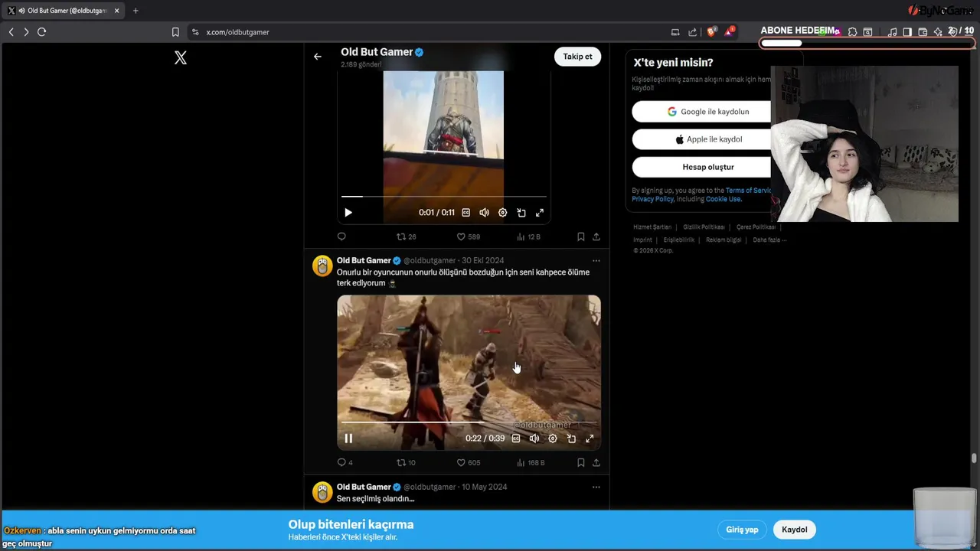
Task: Open Erişilebilirlik footer link
Action: point(679,240)
